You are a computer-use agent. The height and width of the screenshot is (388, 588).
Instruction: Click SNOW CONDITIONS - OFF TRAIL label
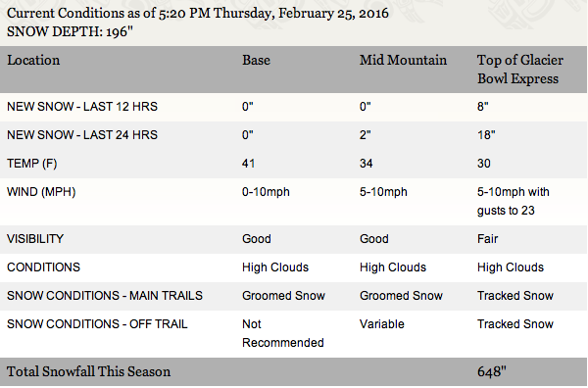(97, 324)
